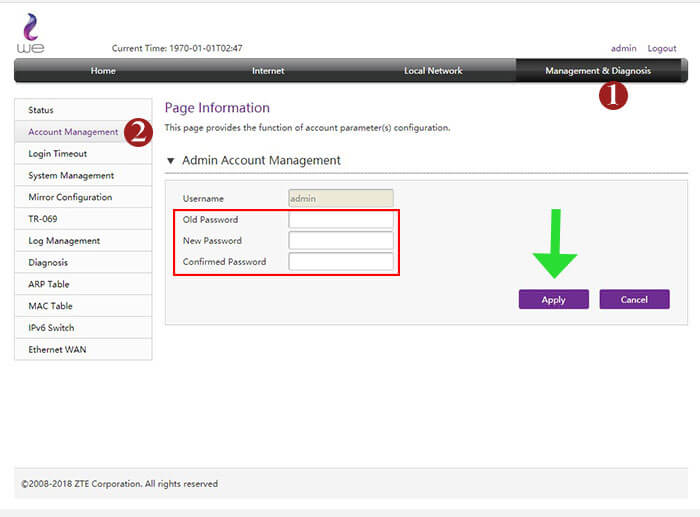Click the Logout link
Viewport: 700px width, 517px height.
662,48
